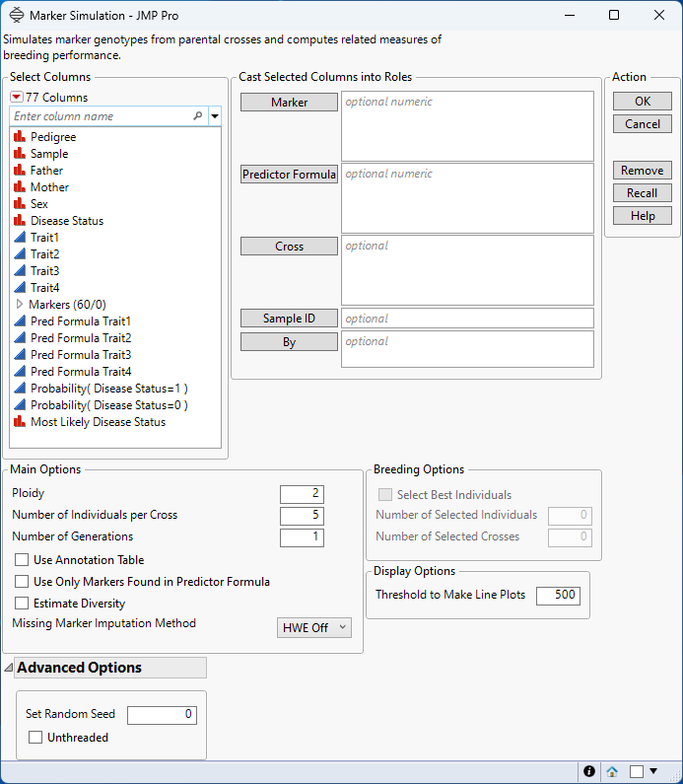Image resolution: width=683 pixels, height=784 pixels.
Task: Enable Use Annotation Table checkbox
Action: pyautogui.click(x=22, y=559)
